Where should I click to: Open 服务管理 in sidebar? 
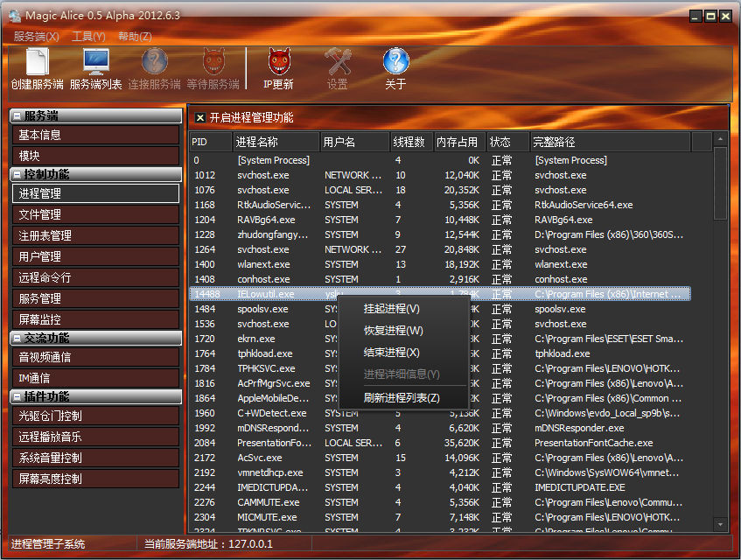pyautogui.click(x=95, y=298)
